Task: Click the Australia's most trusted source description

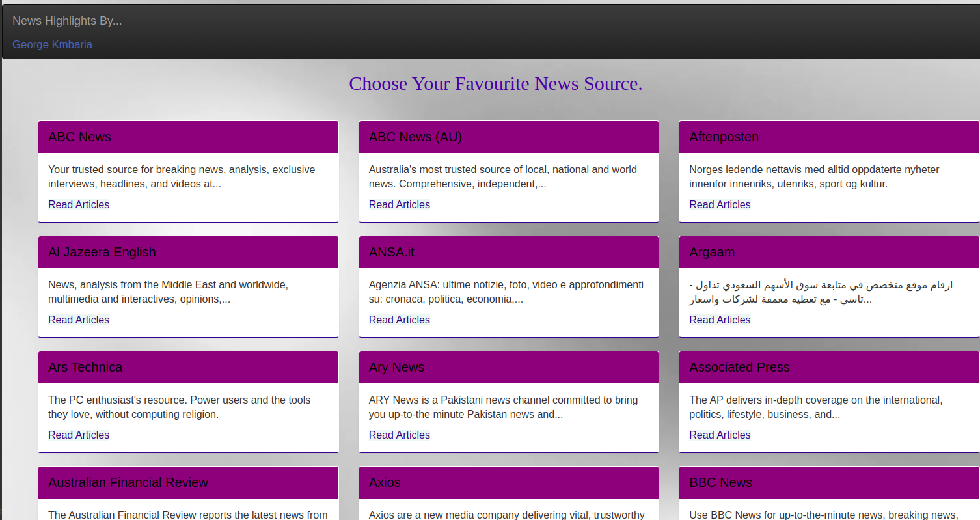Action: pos(503,176)
